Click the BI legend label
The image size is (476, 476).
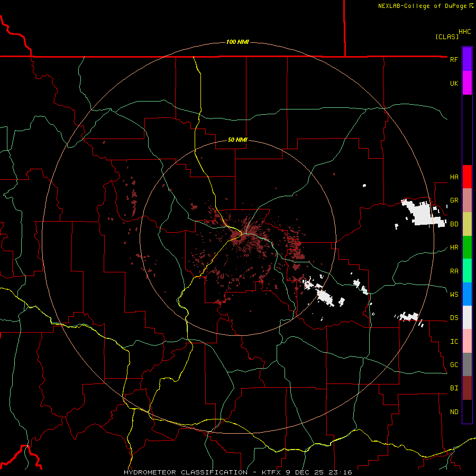454,388
